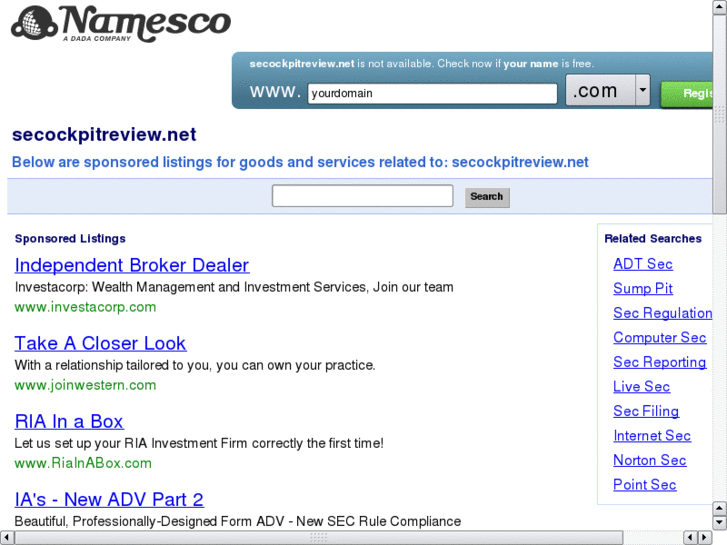Screen dimensions: 727x545
Task: Visit www.investacorp.com link
Action: click(85, 307)
